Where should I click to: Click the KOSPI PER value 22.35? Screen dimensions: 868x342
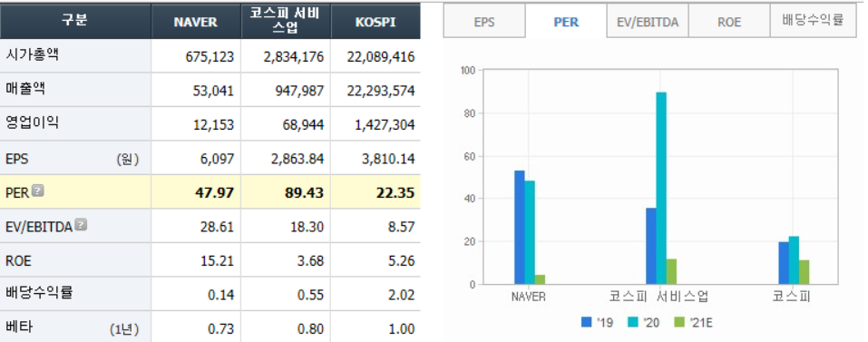pos(395,193)
